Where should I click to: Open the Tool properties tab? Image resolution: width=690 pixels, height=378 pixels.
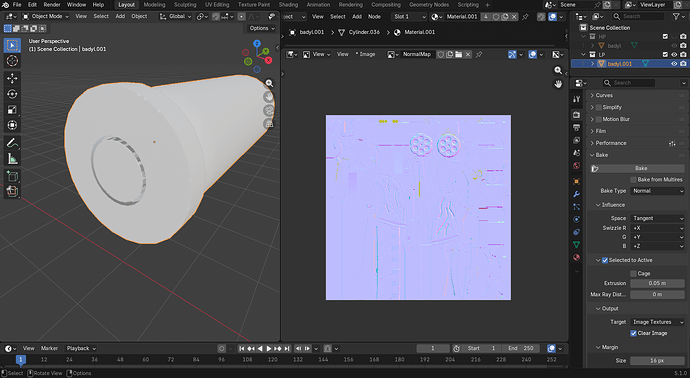[x=576, y=99]
